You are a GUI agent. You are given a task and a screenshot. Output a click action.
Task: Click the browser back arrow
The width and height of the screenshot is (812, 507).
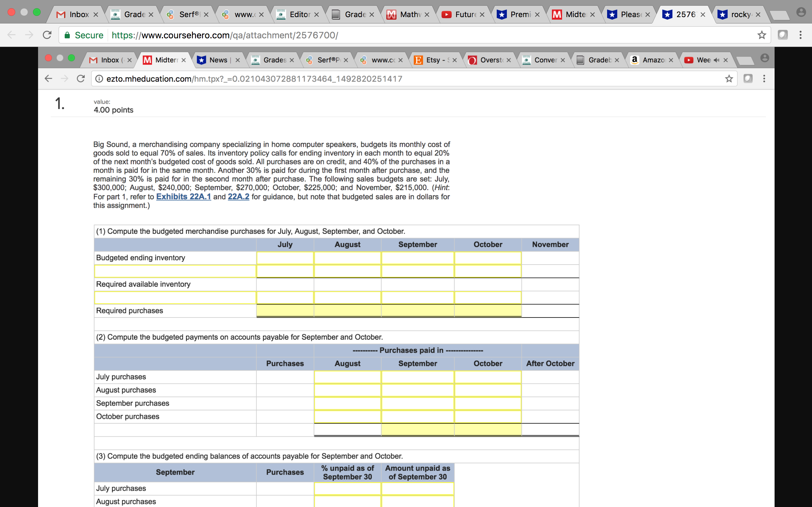(11, 35)
